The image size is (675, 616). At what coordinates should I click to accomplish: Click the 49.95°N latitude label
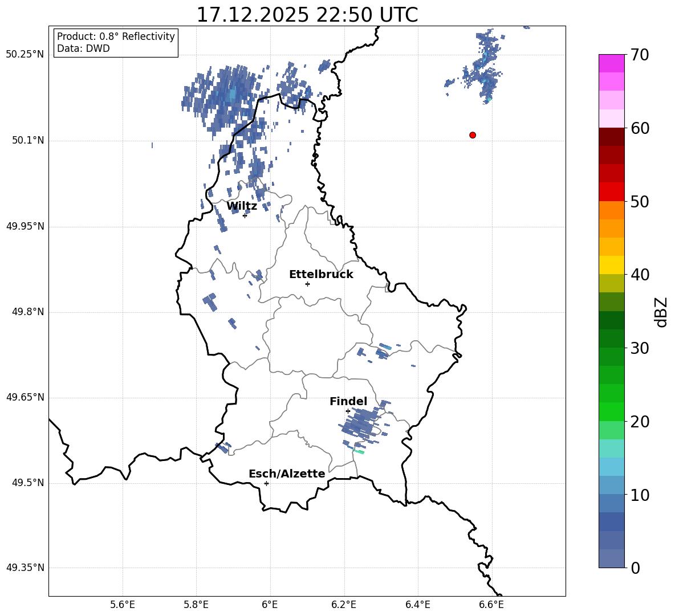pos(25,226)
